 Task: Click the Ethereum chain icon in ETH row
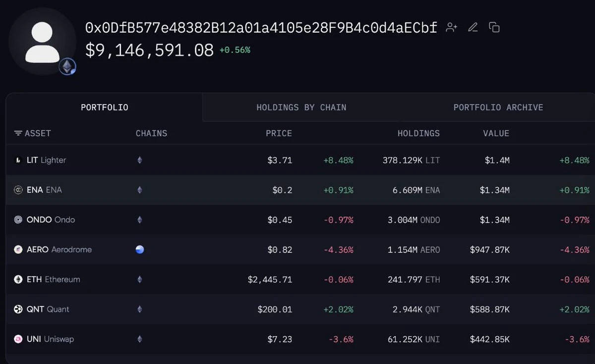[140, 279]
